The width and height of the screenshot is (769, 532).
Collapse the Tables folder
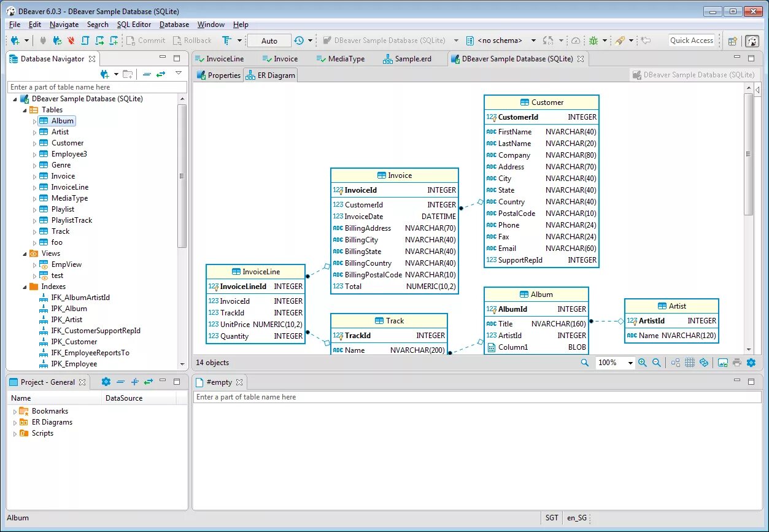click(25, 110)
